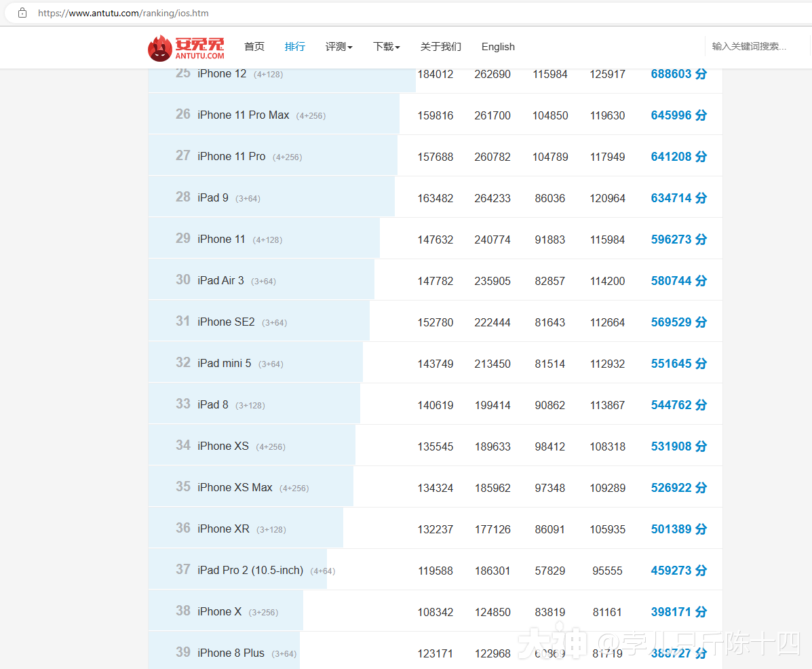Click the URL in the address bar
Image resolution: width=812 pixels, height=669 pixels.
pyautogui.click(x=123, y=13)
